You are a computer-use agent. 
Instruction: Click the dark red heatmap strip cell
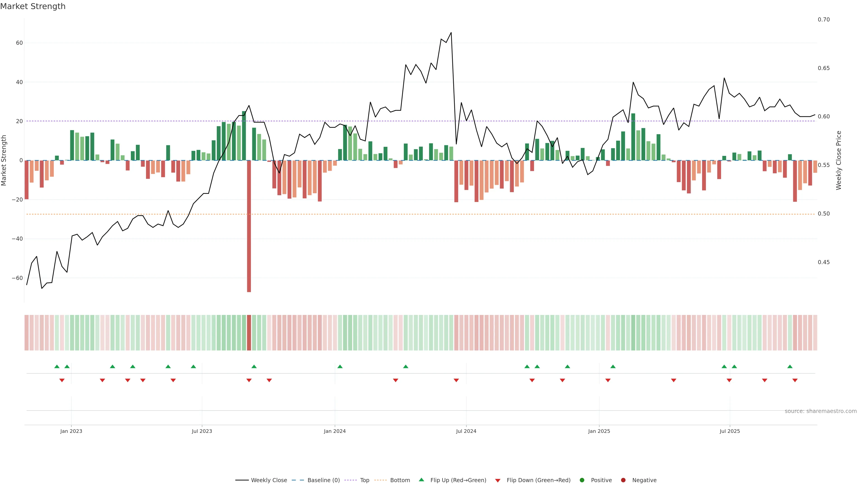point(249,332)
